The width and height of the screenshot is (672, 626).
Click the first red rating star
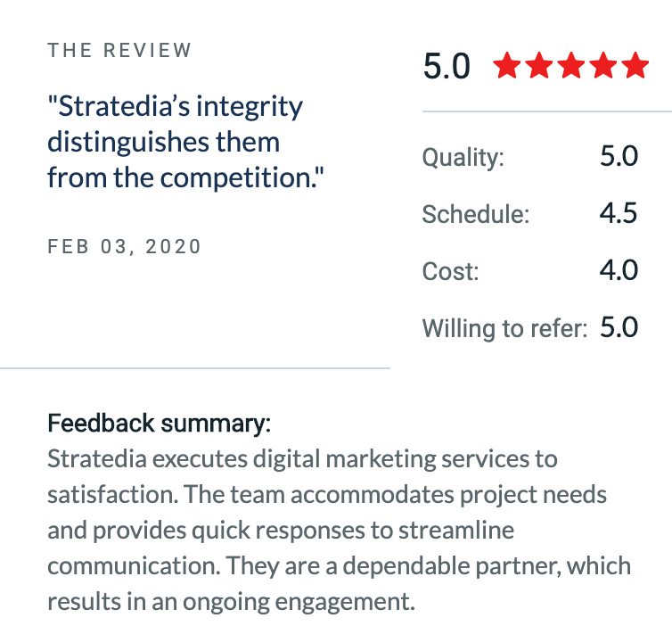pos(507,65)
